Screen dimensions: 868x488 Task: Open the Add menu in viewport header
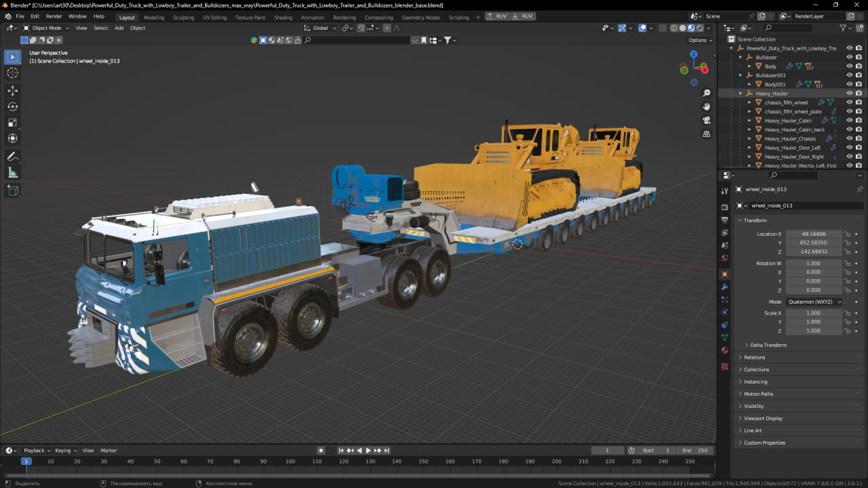(119, 28)
